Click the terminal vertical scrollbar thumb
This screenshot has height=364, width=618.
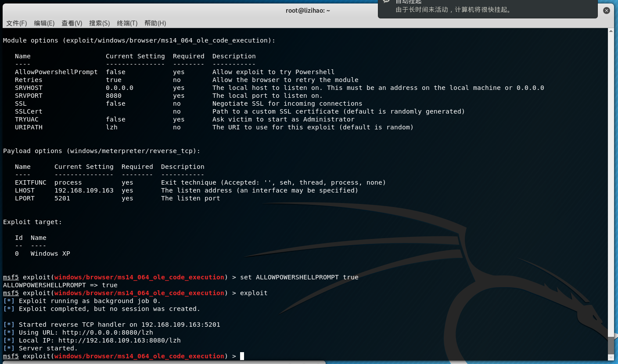(611, 345)
